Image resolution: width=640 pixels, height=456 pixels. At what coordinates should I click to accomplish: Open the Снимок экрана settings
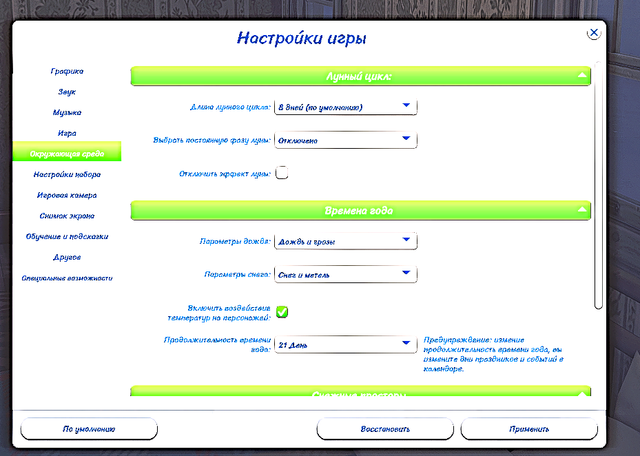pos(67,216)
